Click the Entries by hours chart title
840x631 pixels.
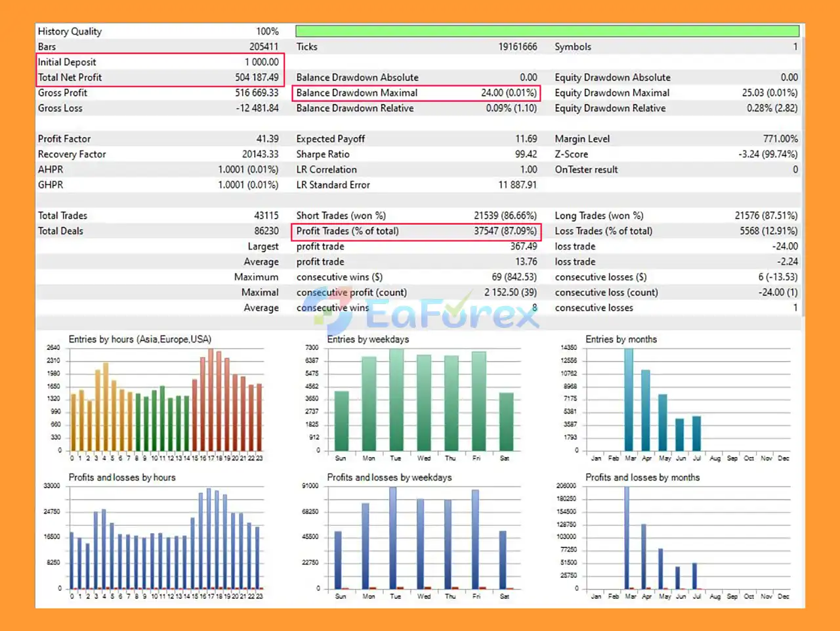coord(140,339)
